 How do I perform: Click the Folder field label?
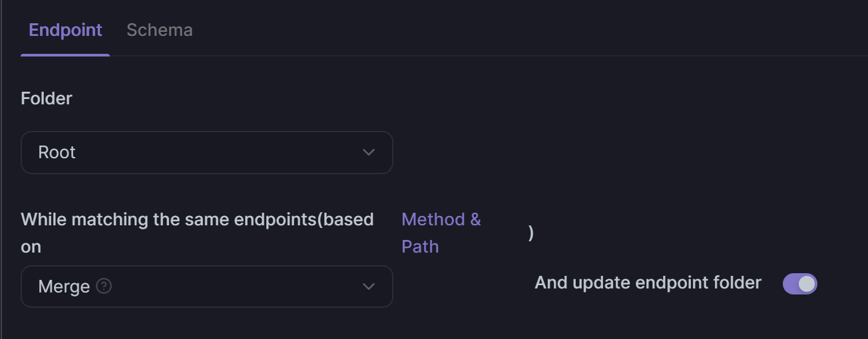[47, 98]
